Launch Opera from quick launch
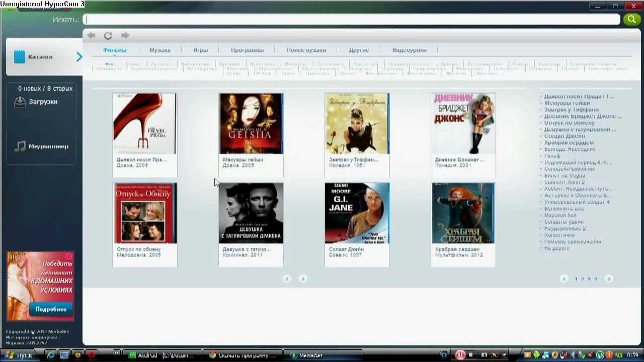Image resolution: width=644 pixels, height=362 pixels. (92, 355)
